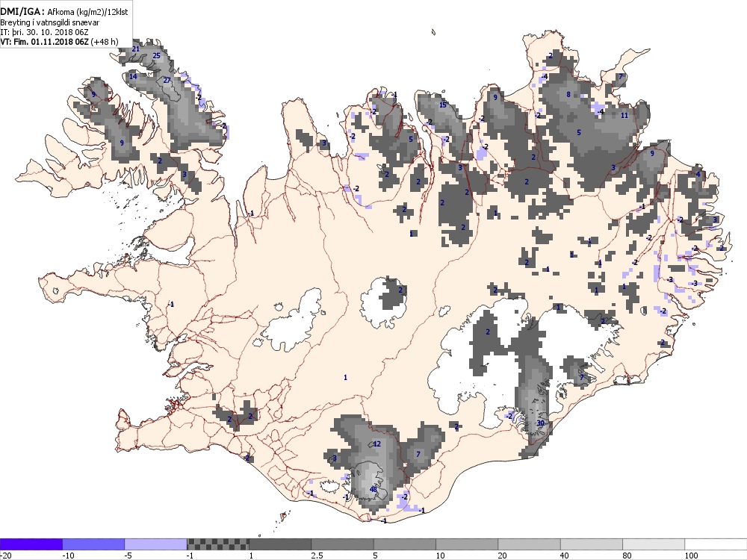Click the '48' value on the southern glacier
Screen dimensions: 747x560
pos(373,489)
